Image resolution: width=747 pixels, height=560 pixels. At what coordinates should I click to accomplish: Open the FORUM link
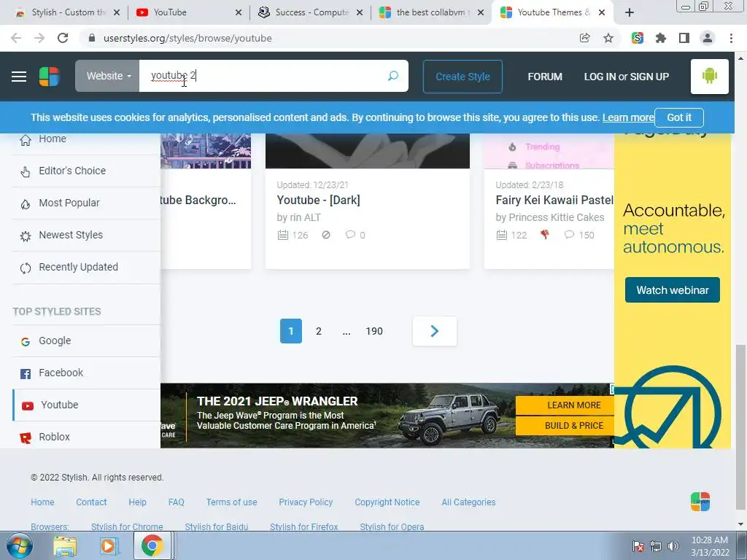point(544,77)
